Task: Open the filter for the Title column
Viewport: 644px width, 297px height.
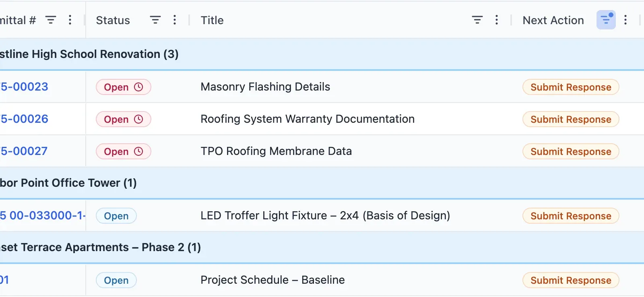Action: [477, 19]
